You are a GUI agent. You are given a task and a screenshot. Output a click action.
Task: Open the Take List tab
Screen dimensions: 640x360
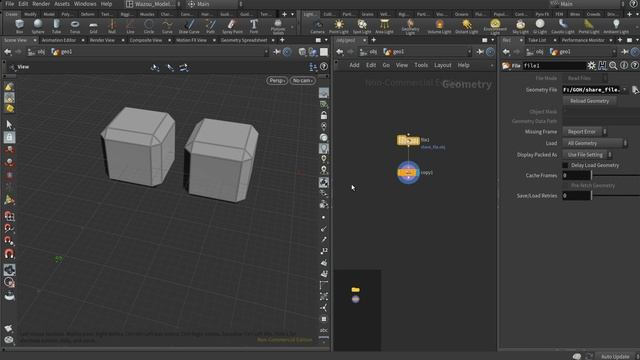click(x=537, y=40)
